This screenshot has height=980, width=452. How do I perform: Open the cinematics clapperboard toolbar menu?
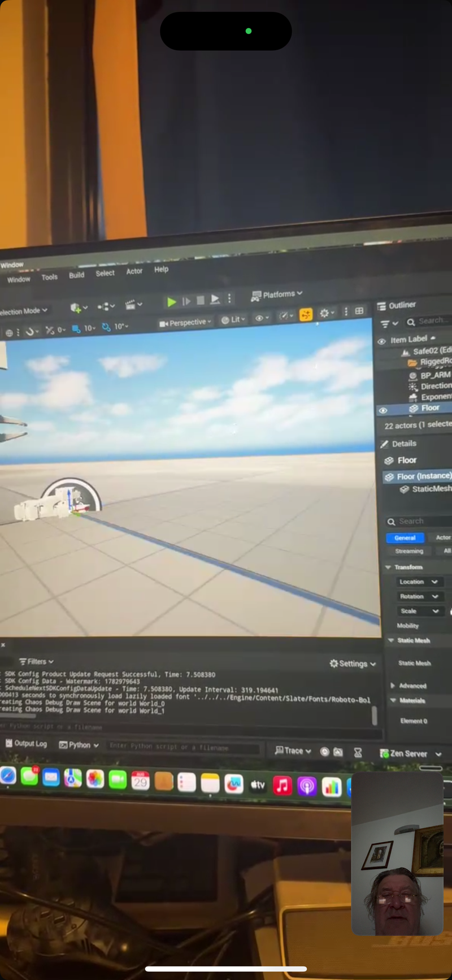(x=133, y=305)
